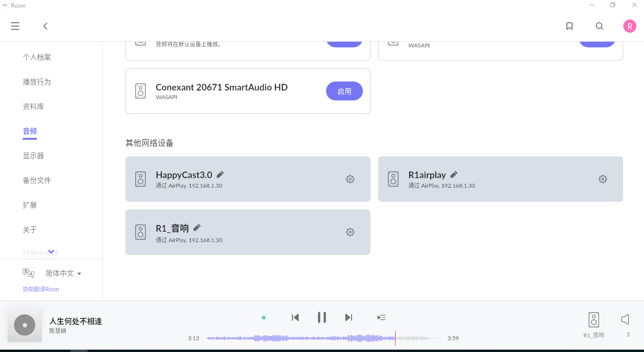
Task: Open the 显示器 settings tab
Action: [x=34, y=156]
